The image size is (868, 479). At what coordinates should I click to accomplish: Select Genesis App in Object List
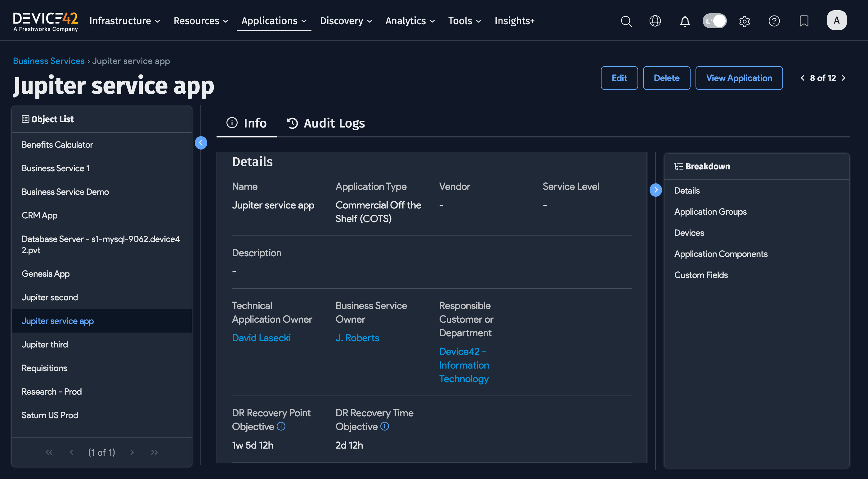click(46, 274)
